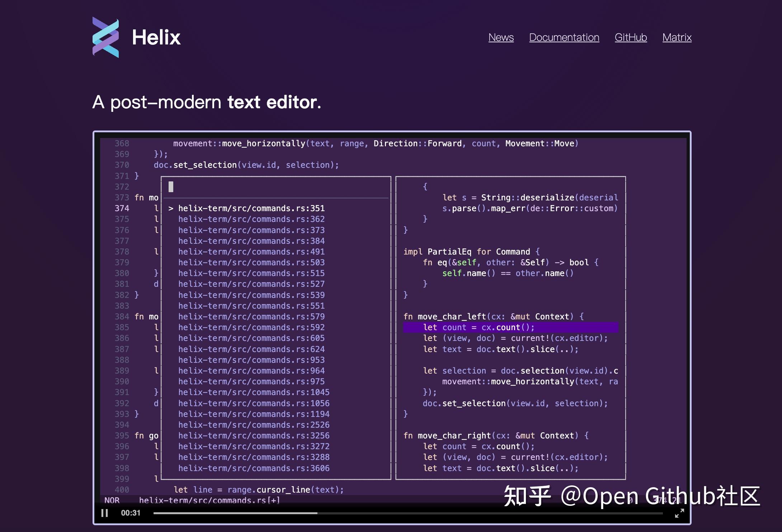Viewport: 782px width, 532px height.
Task: Click the heading 'A post-modern text editor.'
Action: coord(207,102)
